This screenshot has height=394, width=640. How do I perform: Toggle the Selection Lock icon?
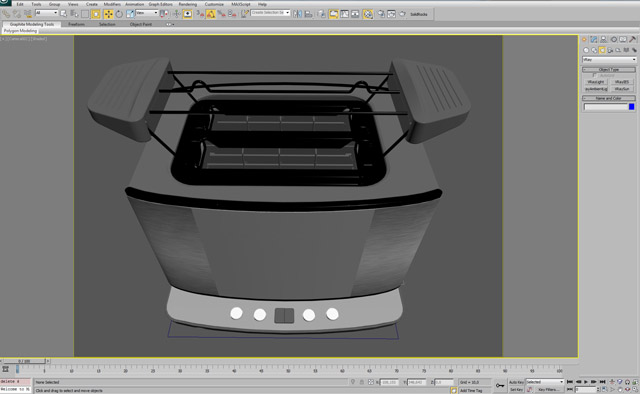tap(362, 382)
